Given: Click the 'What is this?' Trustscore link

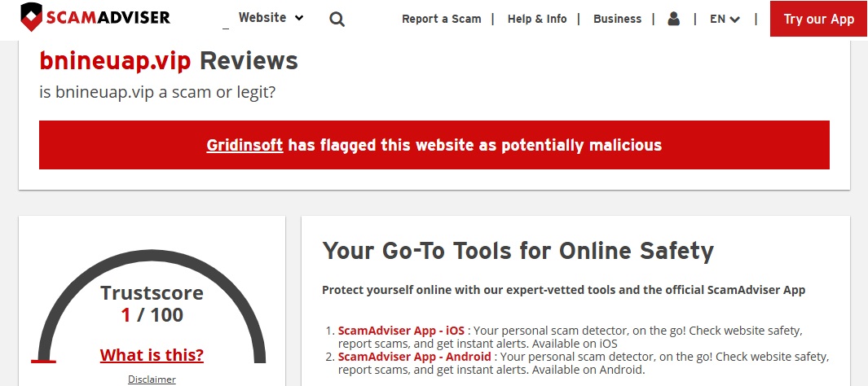Looking at the screenshot, I should [x=152, y=355].
